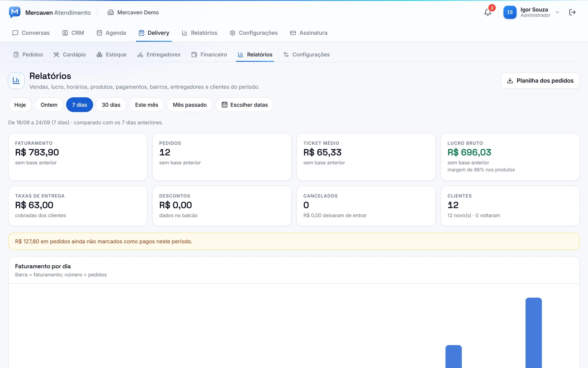Click the 'margem de 88% nos produtos' text
Viewport: 588px width, 368px height.
click(x=481, y=170)
